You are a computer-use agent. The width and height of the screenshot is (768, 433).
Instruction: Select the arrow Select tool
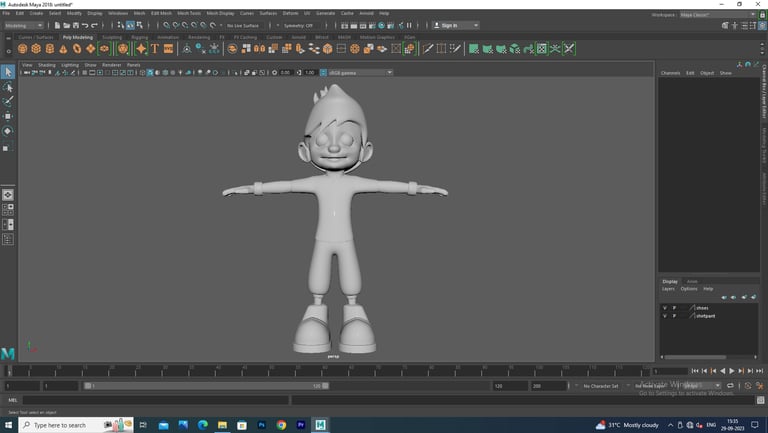pos(8,72)
